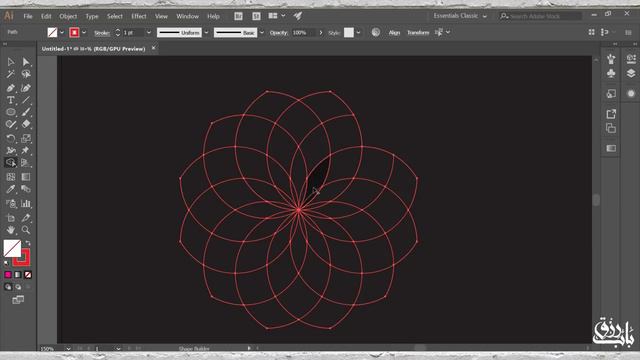
Task: Open the fill color dropdown in control bar
Action: click(62, 32)
